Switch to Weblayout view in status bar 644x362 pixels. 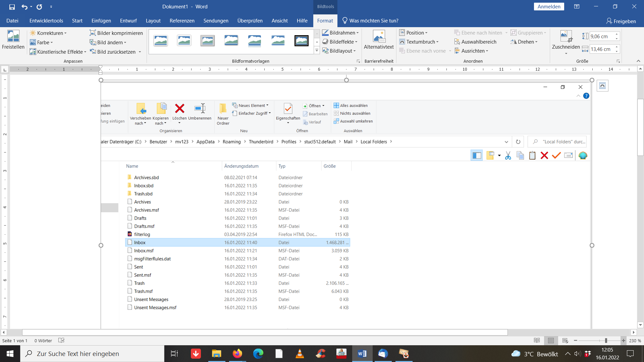coord(565,341)
